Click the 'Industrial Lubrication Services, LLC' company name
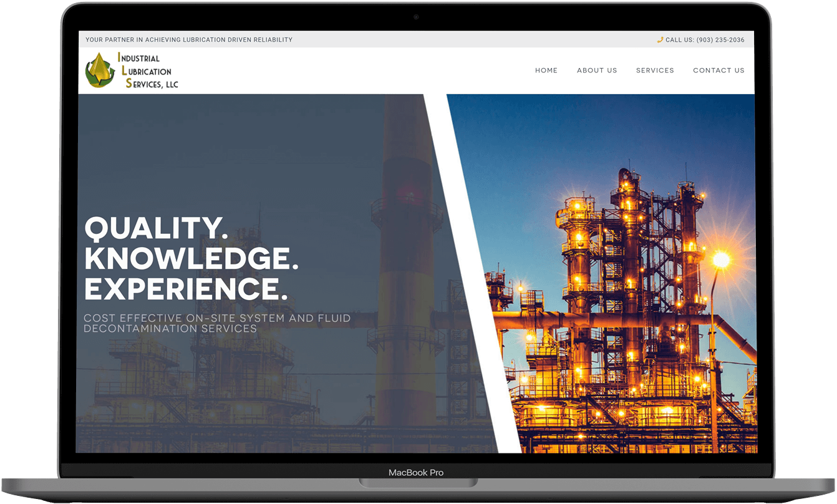 click(x=147, y=70)
